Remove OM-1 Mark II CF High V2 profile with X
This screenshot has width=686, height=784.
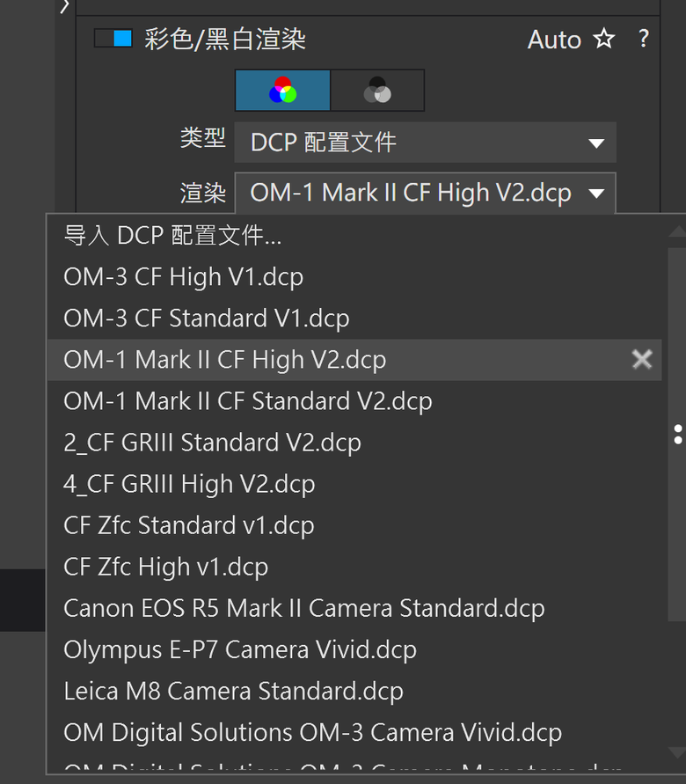(642, 359)
